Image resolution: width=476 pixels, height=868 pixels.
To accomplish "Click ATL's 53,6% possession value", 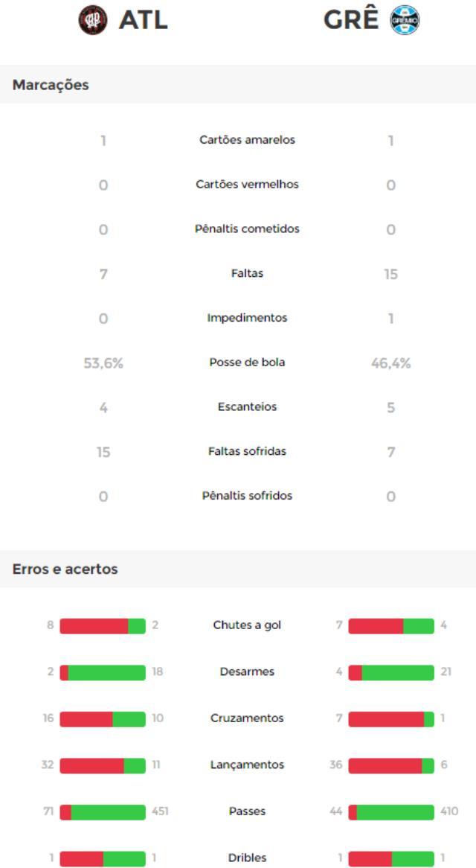I will pyautogui.click(x=103, y=364).
